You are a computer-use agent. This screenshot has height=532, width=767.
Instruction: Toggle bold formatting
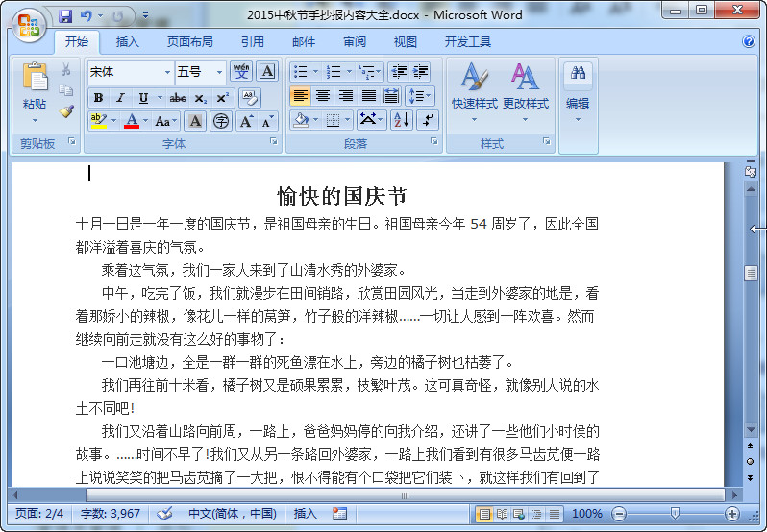98,98
